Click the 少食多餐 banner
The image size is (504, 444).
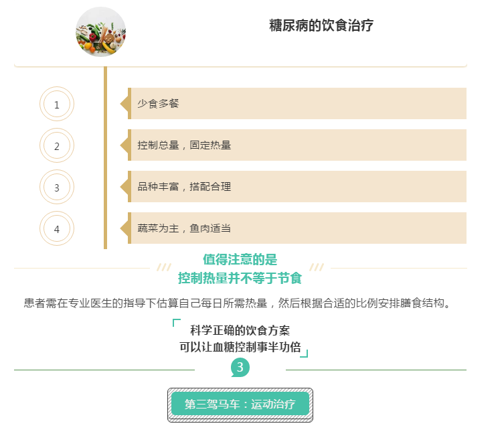click(299, 104)
